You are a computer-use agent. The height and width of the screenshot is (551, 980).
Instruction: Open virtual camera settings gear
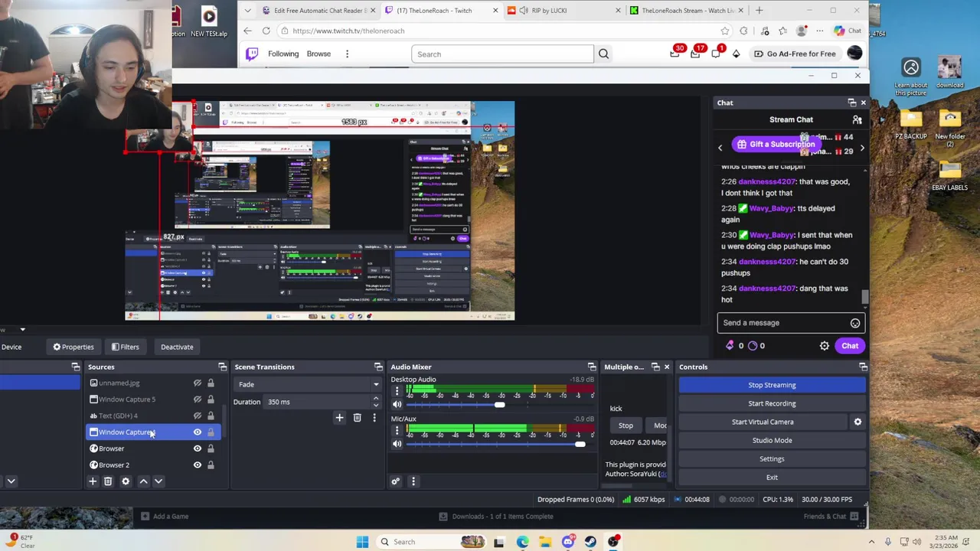point(857,422)
